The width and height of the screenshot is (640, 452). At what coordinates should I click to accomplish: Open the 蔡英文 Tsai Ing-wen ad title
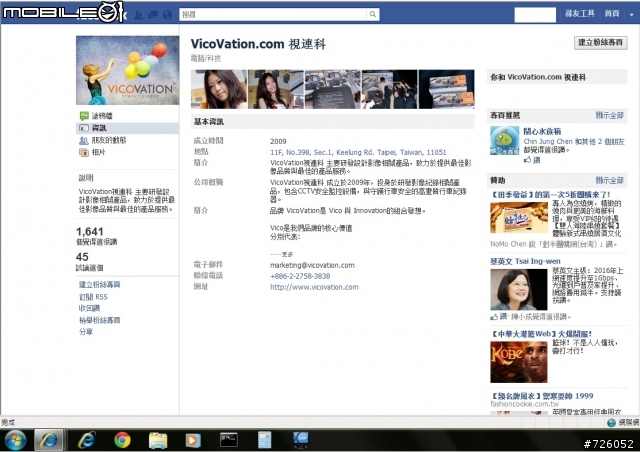coord(525,261)
